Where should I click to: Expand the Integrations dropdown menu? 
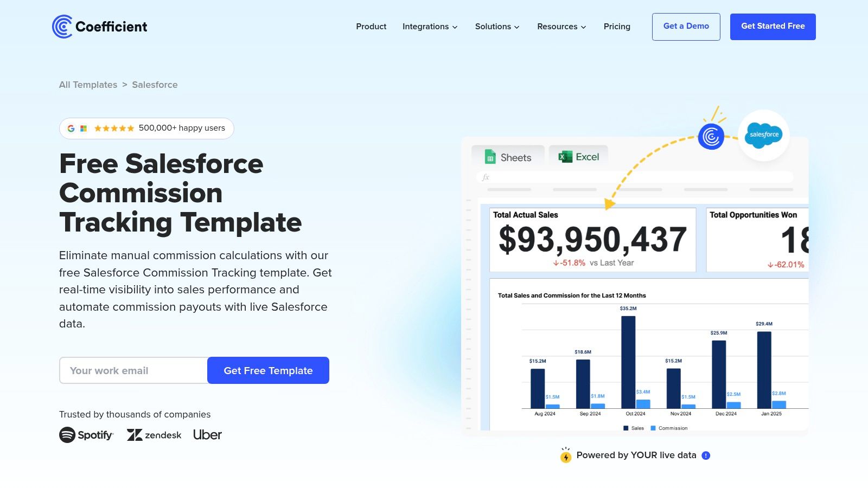430,27
